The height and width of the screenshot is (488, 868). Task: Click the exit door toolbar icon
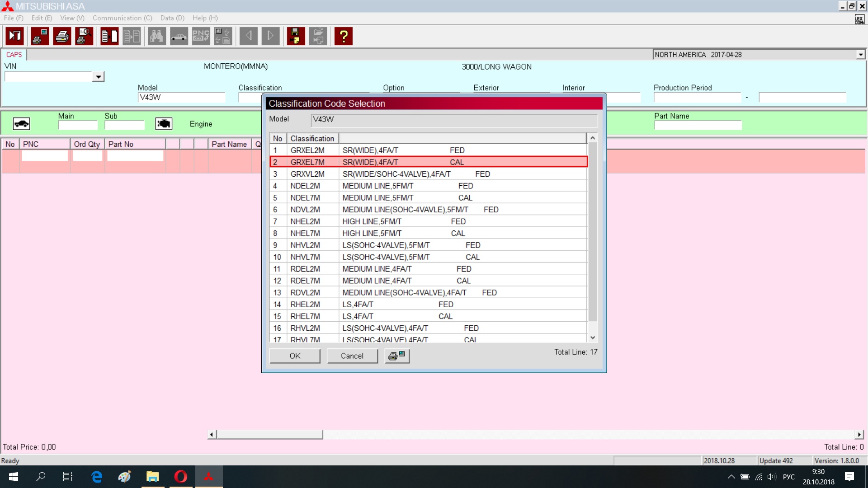point(14,36)
